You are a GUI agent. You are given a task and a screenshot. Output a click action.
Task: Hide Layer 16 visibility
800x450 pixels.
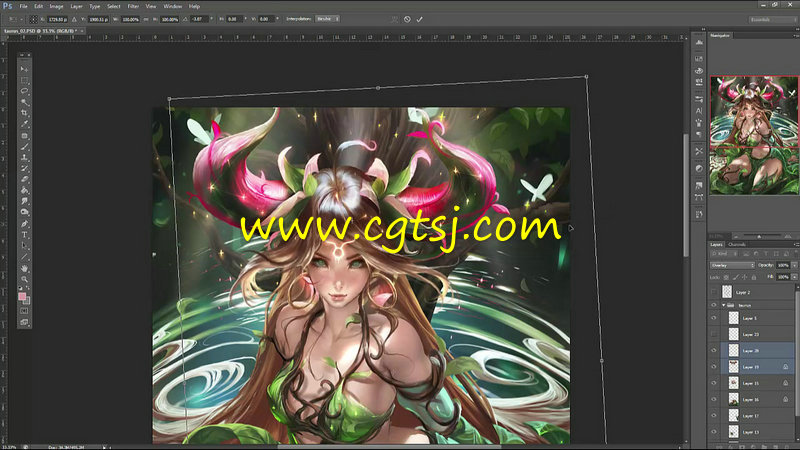[x=714, y=399]
